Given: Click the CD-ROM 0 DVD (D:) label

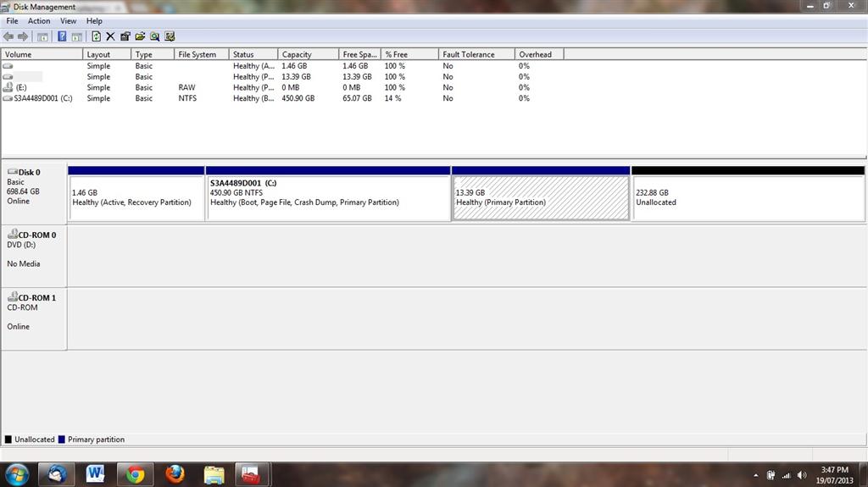Looking at the screenshot, I should pos(34,255).
